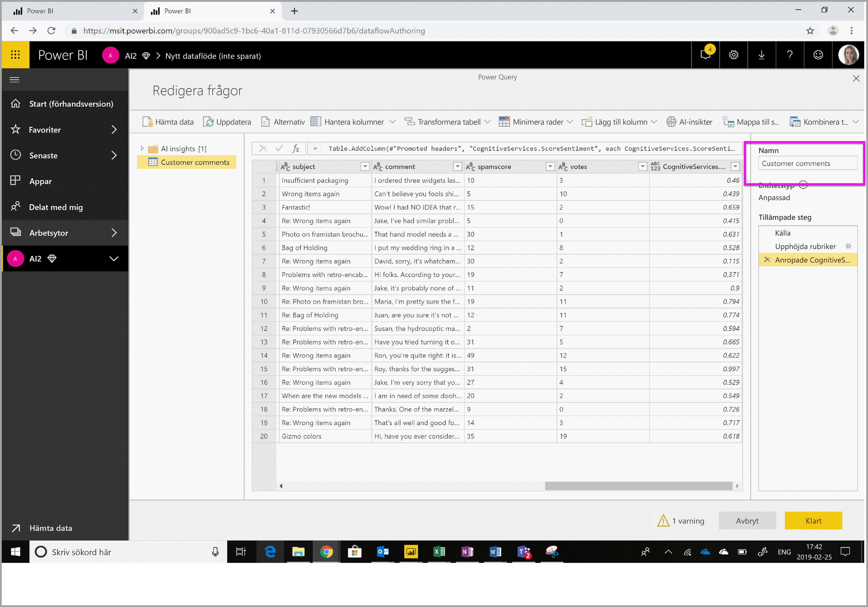
Task: Open Transformera tabell dropdown
Action: pyautogui.click(x=448, y=122)
